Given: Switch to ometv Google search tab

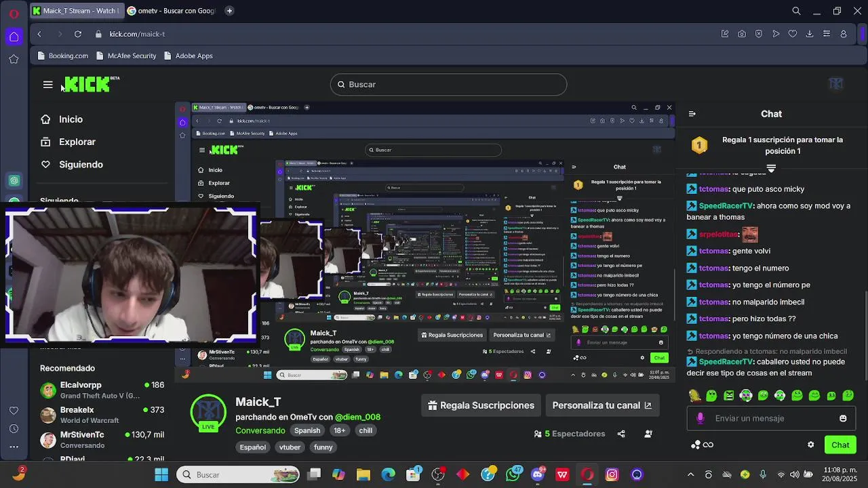Looking at the screenshot, I should tap(171, 11).
